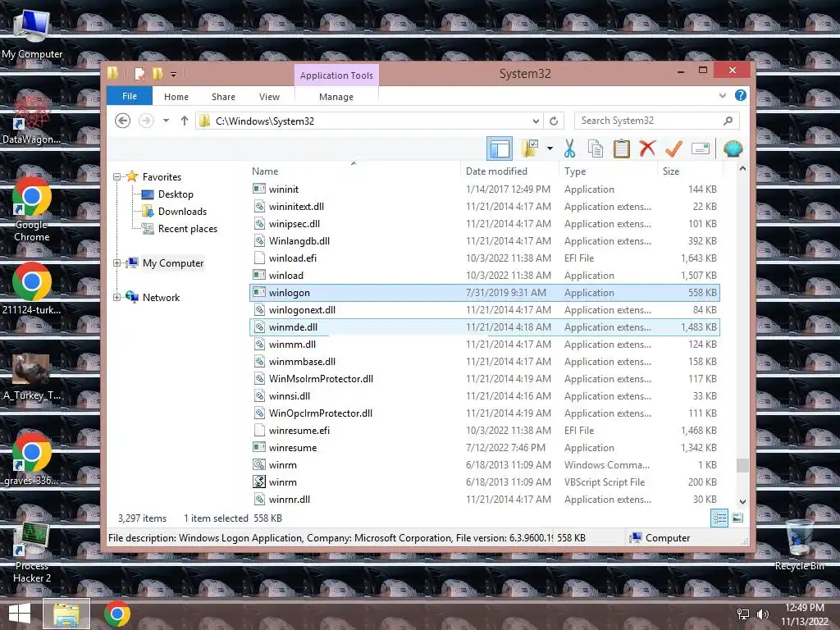Click the winresume application icon

point(259,447)
